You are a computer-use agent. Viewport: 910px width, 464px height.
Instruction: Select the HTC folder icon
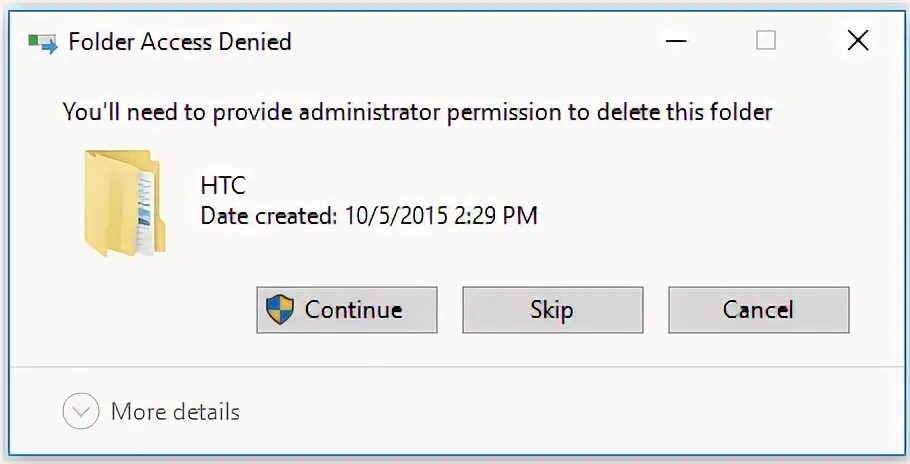click(125, 202)
